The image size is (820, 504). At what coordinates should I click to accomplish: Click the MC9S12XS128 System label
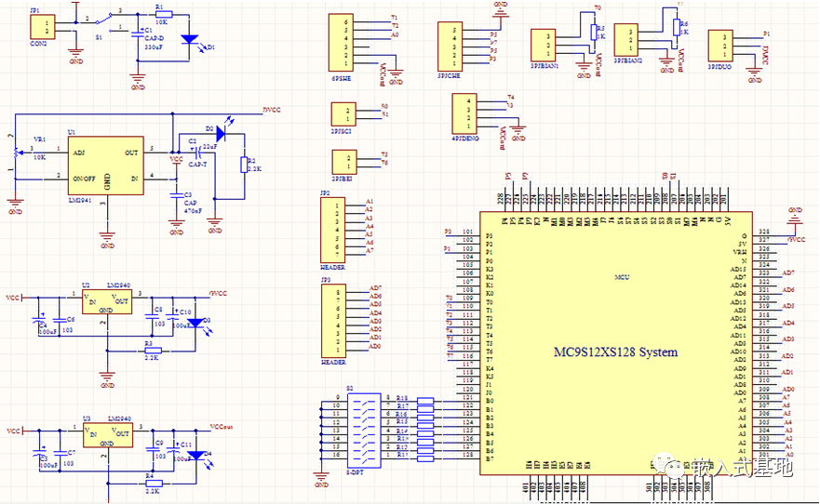click(x=615, y=352)
